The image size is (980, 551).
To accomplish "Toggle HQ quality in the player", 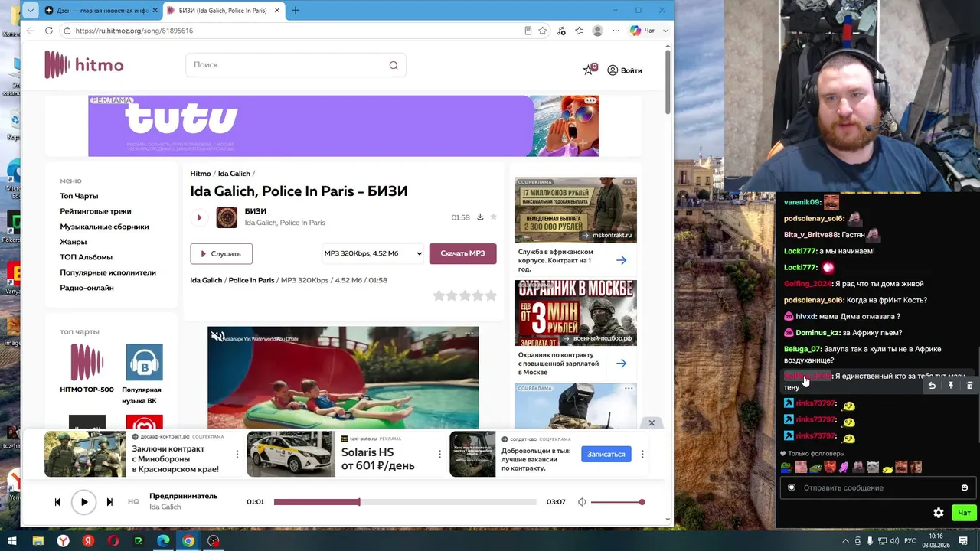I will (x=133, y=502).
